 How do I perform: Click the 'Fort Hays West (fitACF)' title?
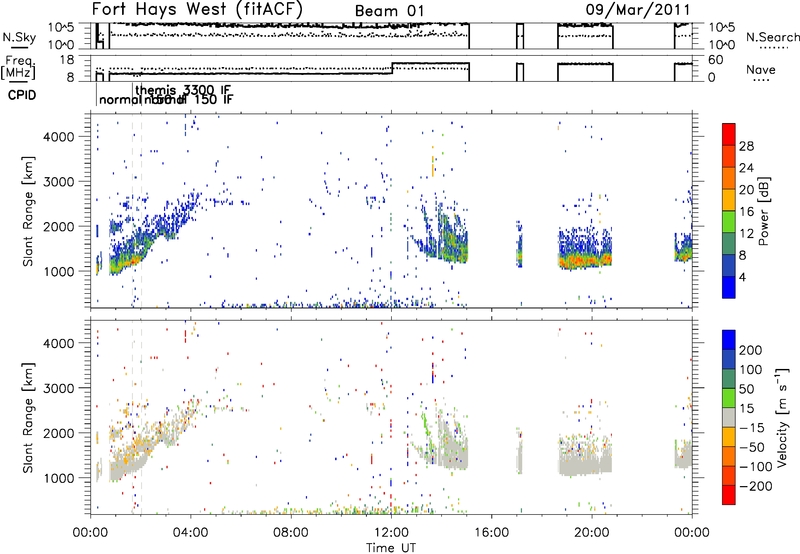197,9
